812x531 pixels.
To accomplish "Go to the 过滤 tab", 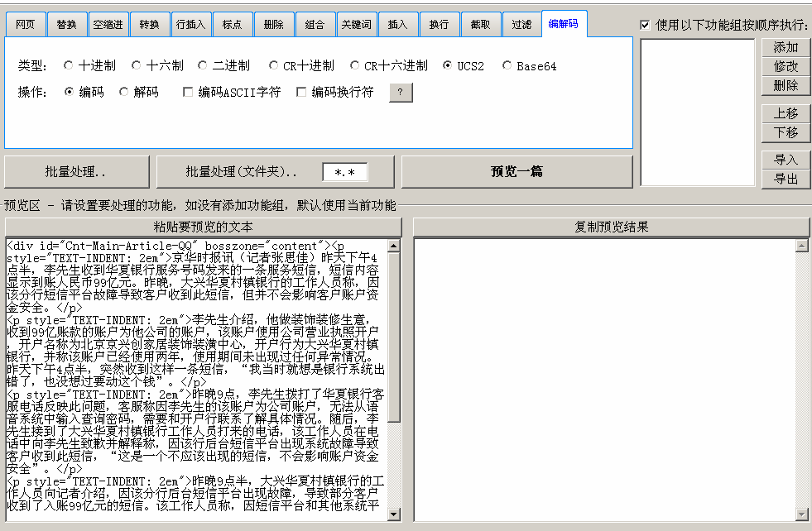I will click(521, 25).
